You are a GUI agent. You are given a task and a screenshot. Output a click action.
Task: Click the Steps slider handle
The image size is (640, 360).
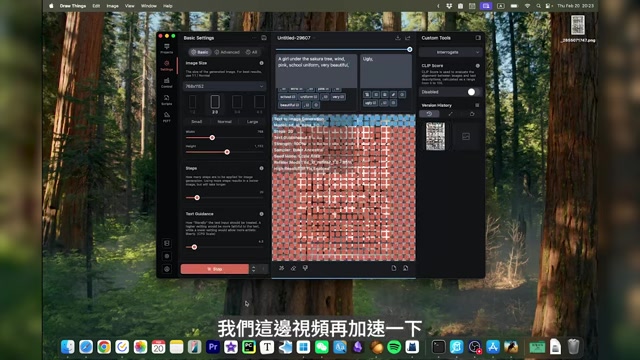(197, 198)
